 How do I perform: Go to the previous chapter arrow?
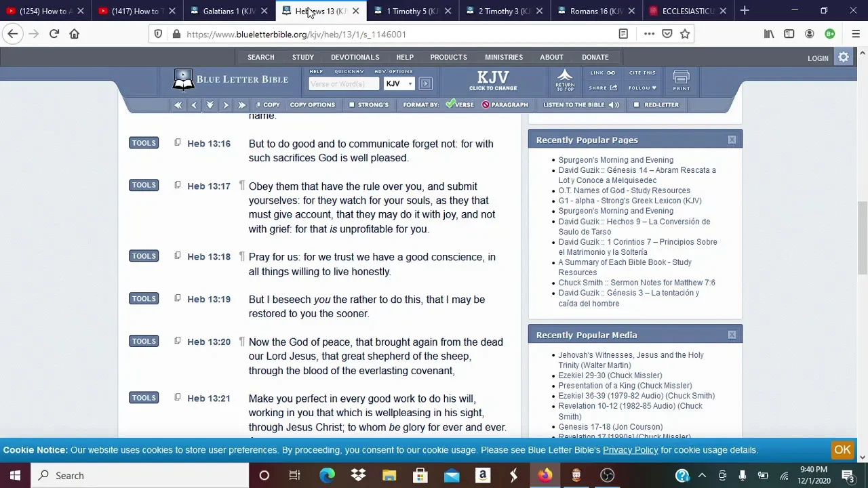(x=194, y=105)
